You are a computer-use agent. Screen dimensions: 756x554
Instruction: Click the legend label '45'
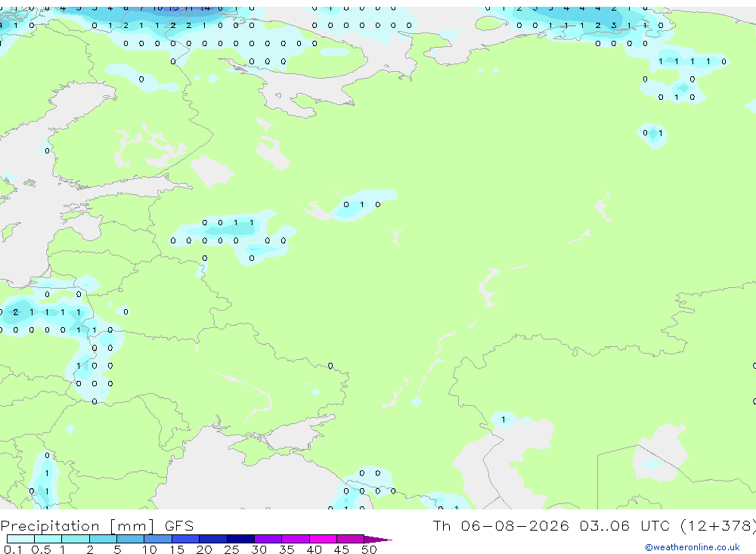342,549
